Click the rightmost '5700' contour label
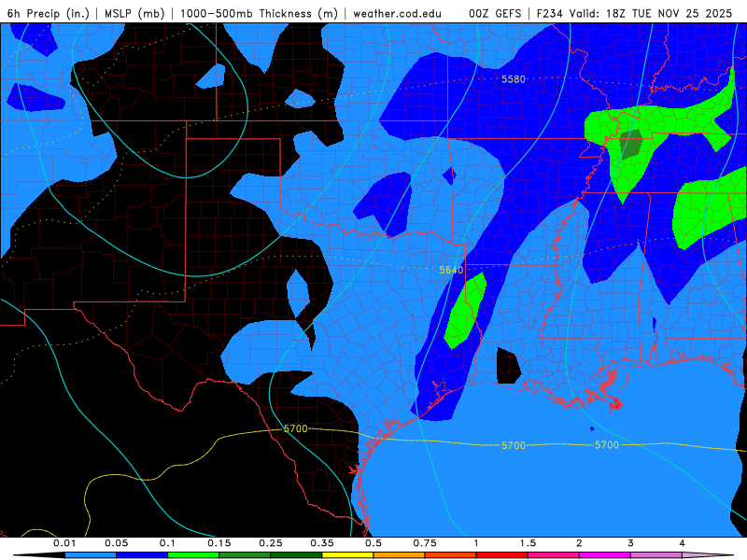 607,445
